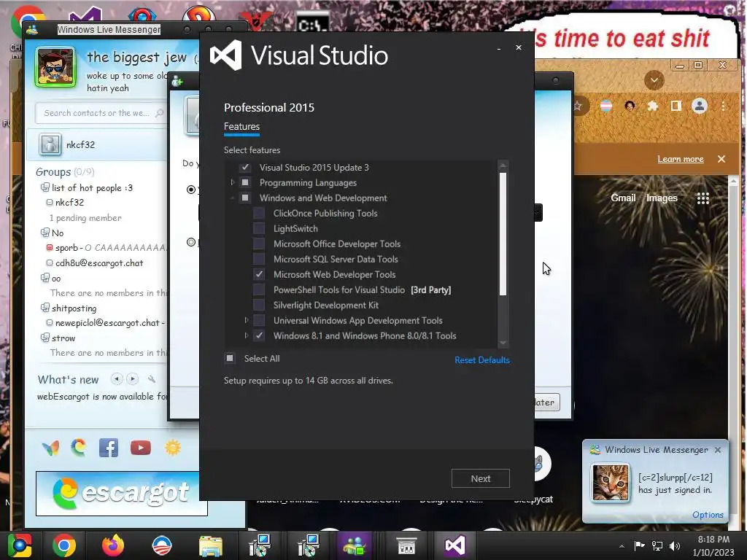Click the sun weather icon in Messenger
The height and width of the screenshot is (560, 747).
pyautogui.click(x=173, y=448)
